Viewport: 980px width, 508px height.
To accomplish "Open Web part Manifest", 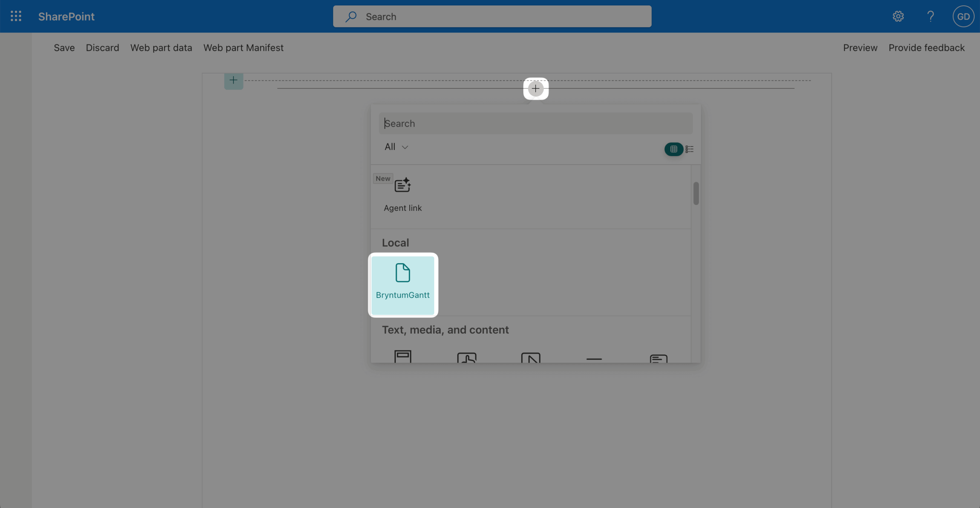I will (x=243, y=48).
